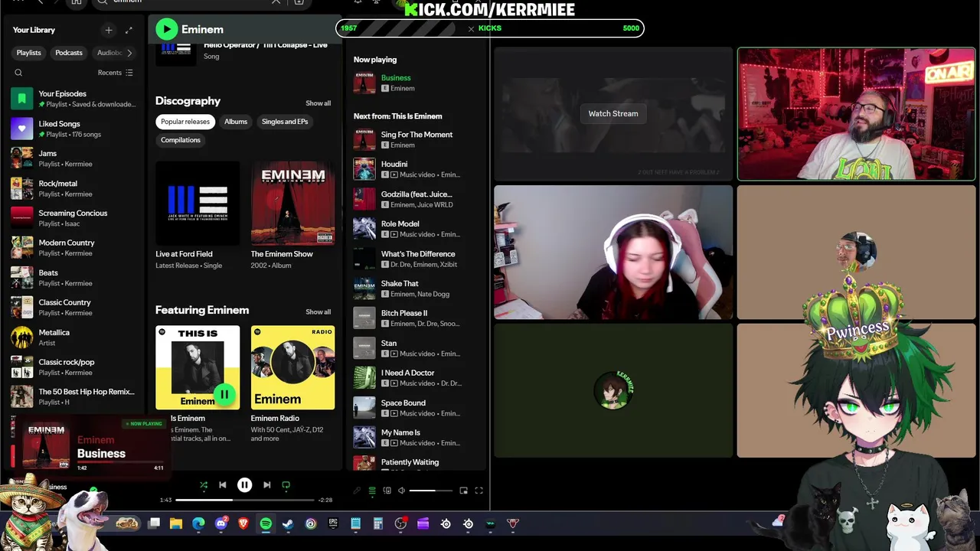Image resolution: width=980 pixels, height=551 pixels.
Task: Select the red-lit room webcam tile
Action: tap(856, 114)
